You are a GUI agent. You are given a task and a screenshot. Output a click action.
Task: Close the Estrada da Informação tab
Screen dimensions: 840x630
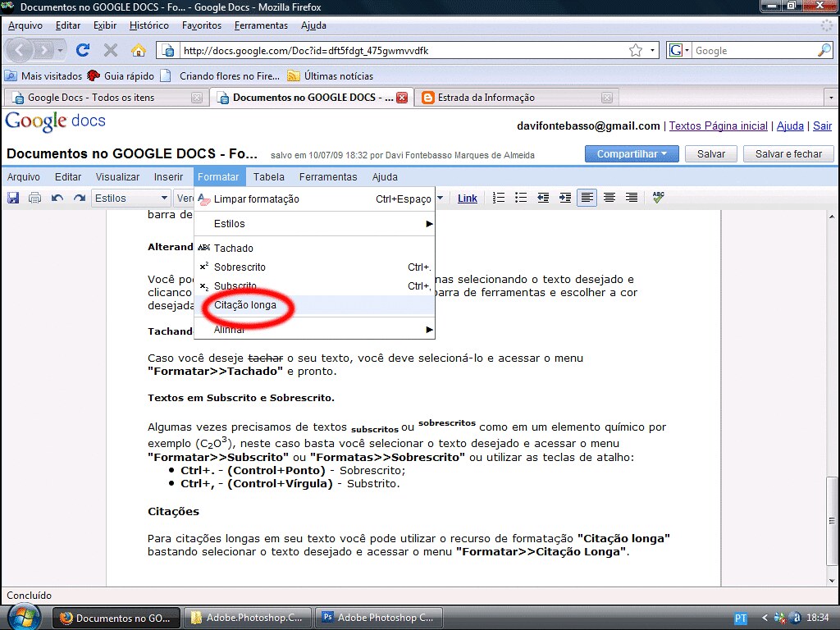[606, 98]
